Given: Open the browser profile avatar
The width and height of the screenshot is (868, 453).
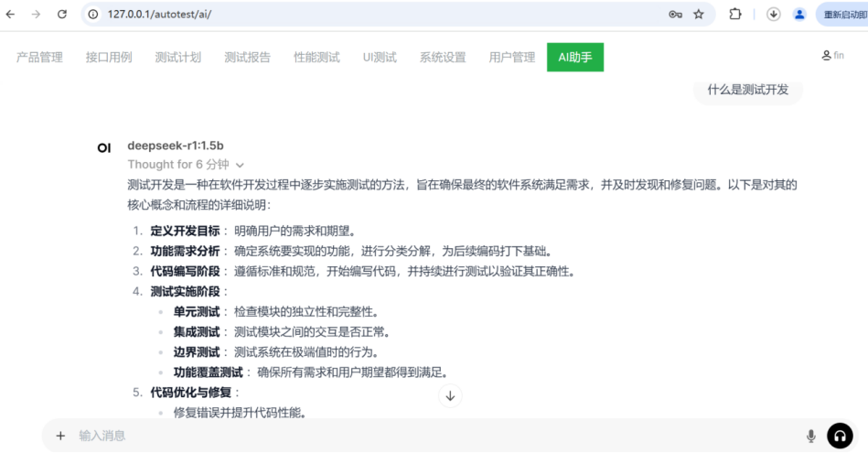Looking at the screenshot, I should (799, 15).
